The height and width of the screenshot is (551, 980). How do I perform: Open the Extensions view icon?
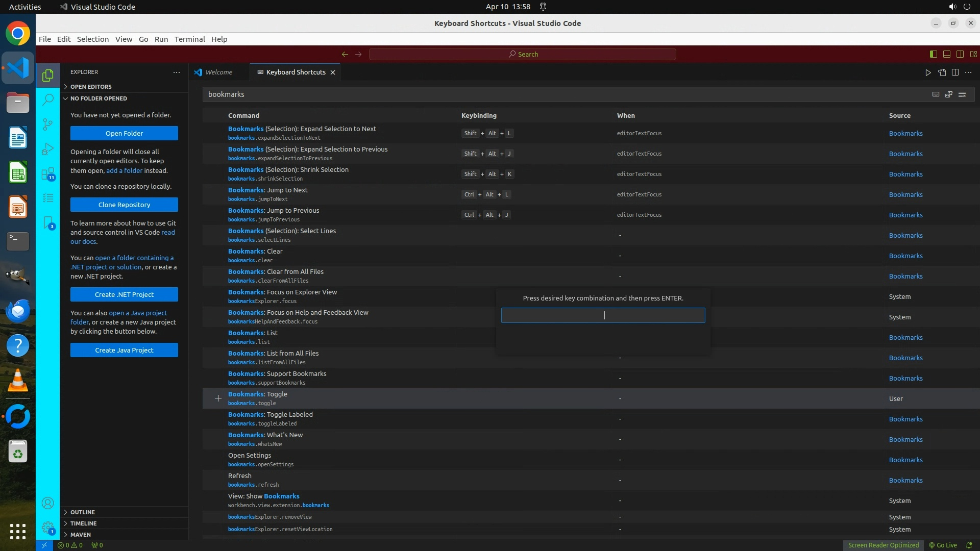(47, 173)
